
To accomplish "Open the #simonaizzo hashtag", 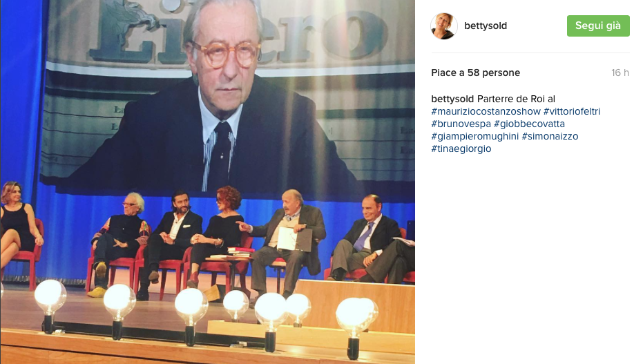I will pos(550,137).
